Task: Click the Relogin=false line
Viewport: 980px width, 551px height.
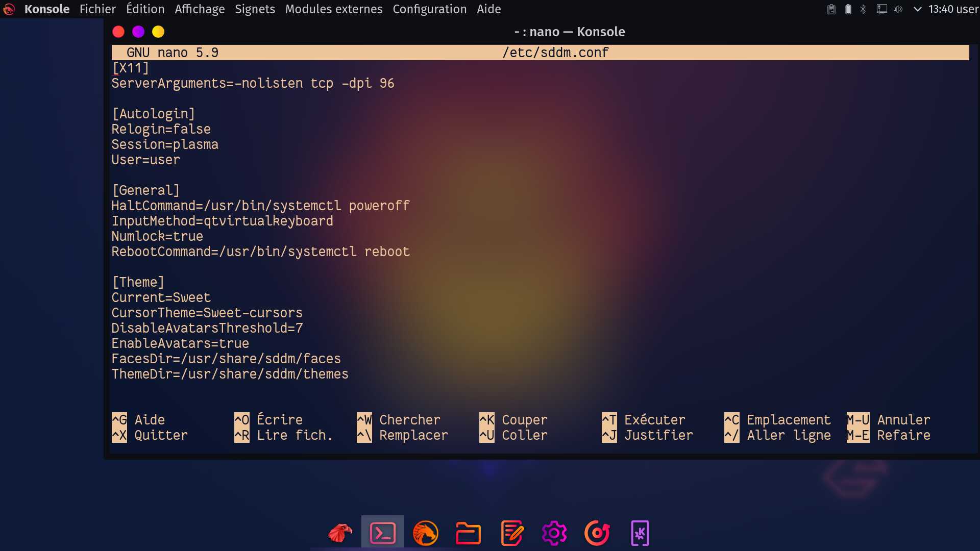Action: [x=161, y=129]
